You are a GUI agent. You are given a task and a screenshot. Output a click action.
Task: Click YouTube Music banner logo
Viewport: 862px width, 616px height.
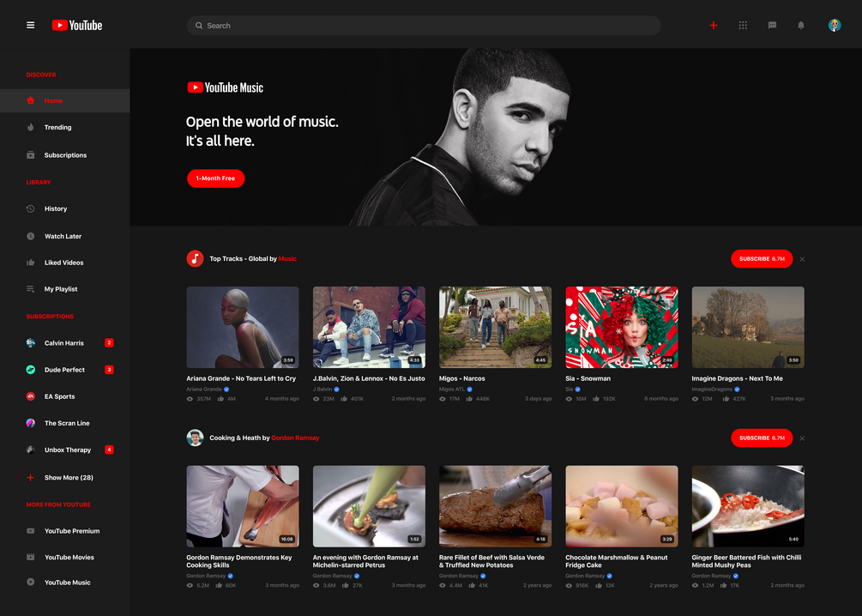(226, 88)
